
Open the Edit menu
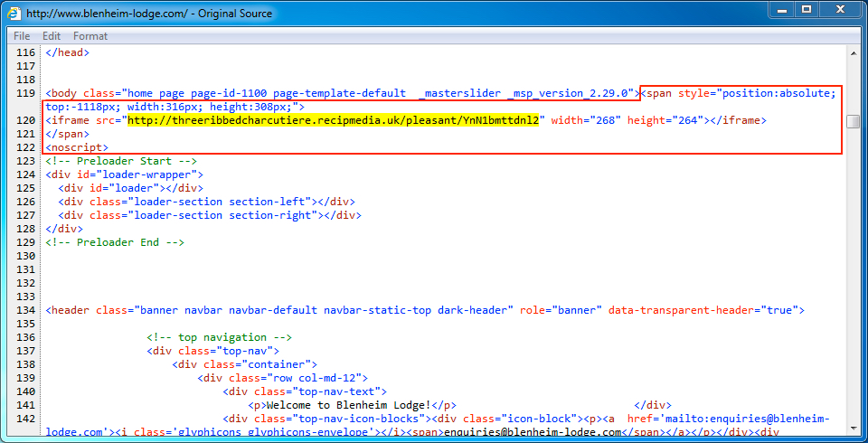click(x=52, y=36)
